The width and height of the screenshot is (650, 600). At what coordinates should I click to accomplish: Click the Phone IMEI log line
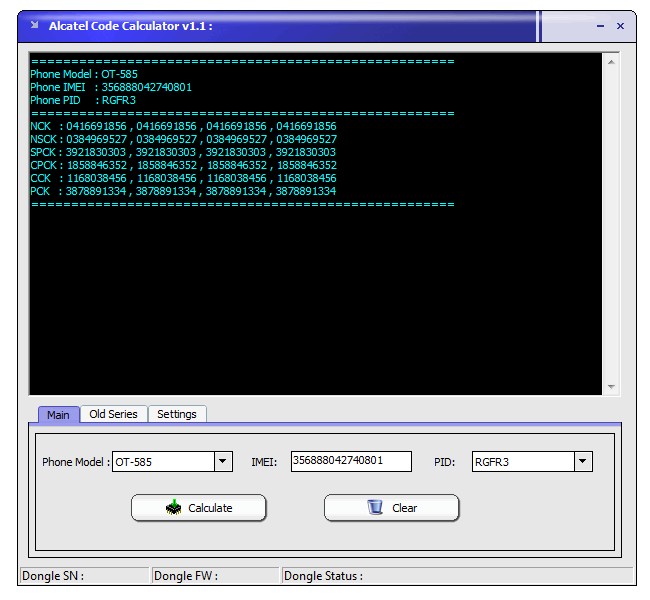point(111,87)
